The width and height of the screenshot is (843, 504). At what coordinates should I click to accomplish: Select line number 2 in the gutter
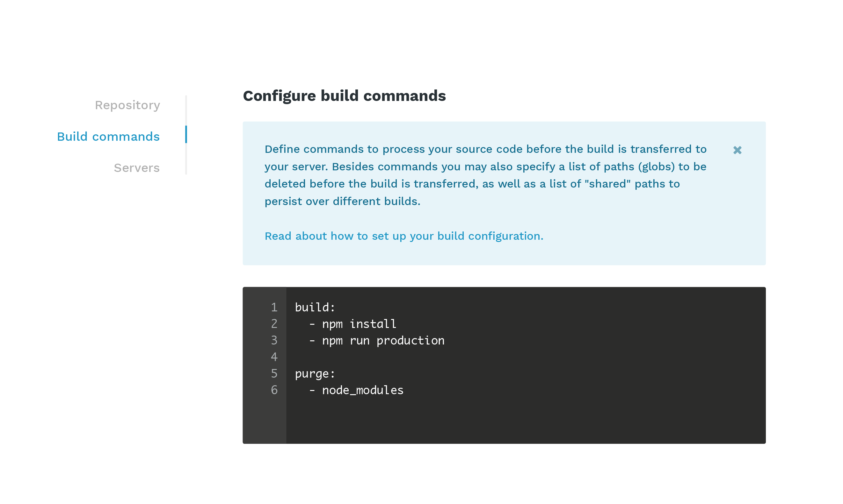point(274,323)
